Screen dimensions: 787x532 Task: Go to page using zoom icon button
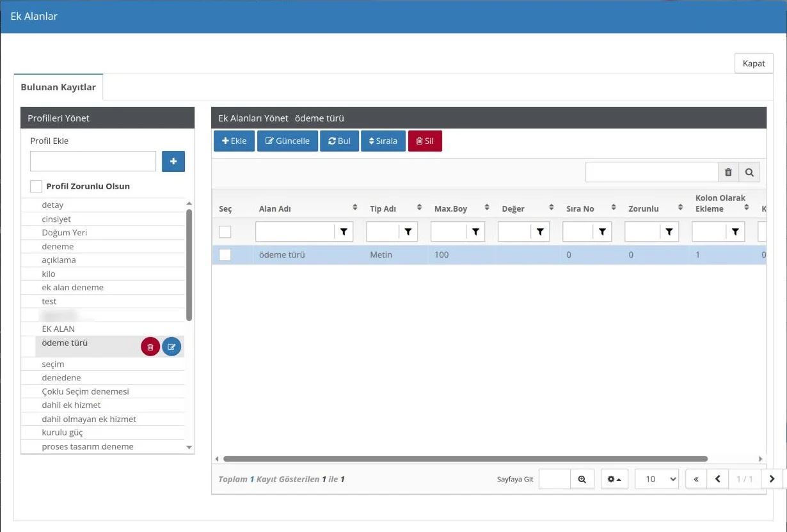click(582, 479)
